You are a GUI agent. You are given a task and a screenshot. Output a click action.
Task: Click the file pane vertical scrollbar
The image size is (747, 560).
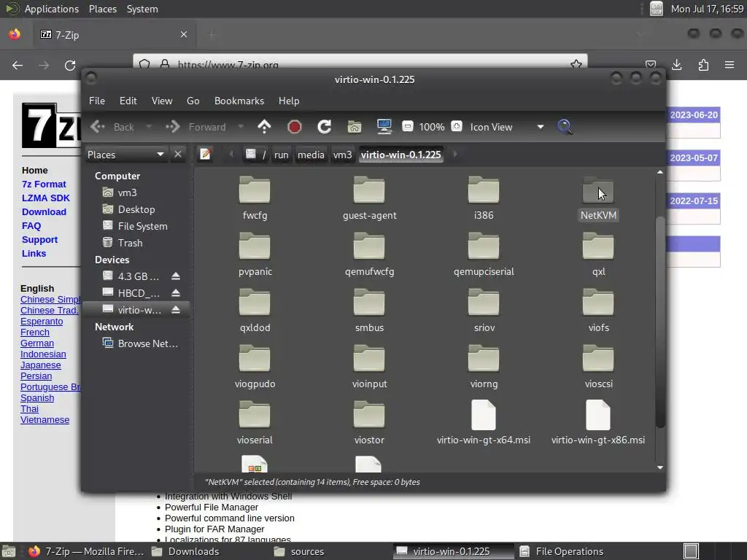pos(659,322)
